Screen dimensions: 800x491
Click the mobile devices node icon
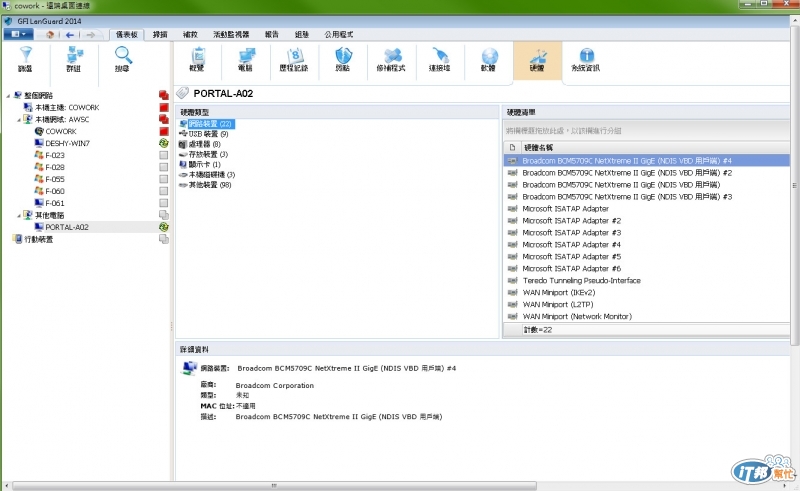18,239
